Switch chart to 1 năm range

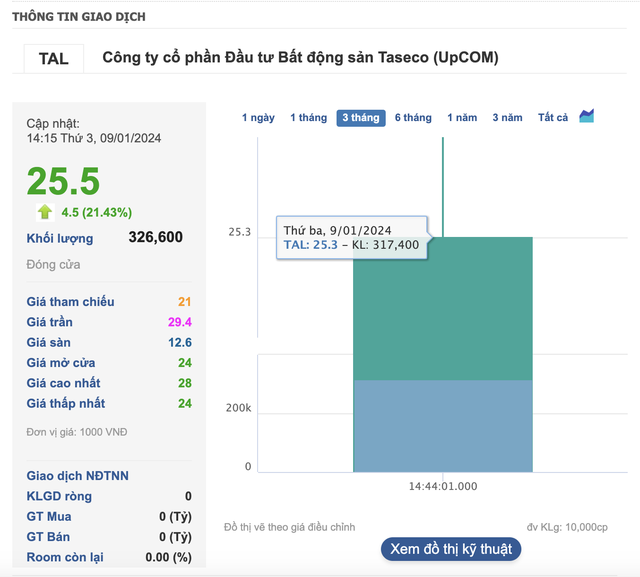[x=462, y=118]
